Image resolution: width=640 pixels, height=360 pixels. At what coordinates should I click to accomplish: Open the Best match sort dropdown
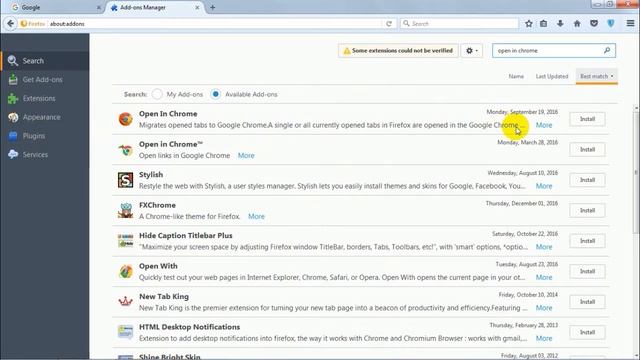(x=596, y=76)
